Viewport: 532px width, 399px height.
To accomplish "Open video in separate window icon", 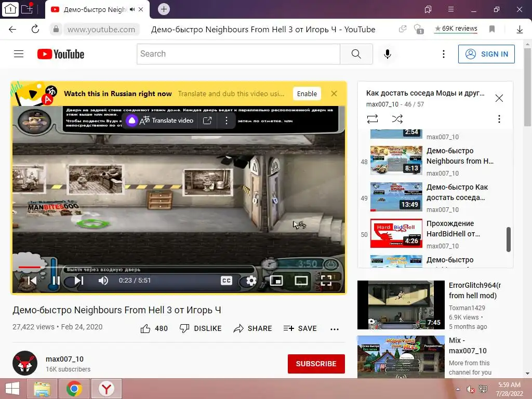I will (207, 121).
